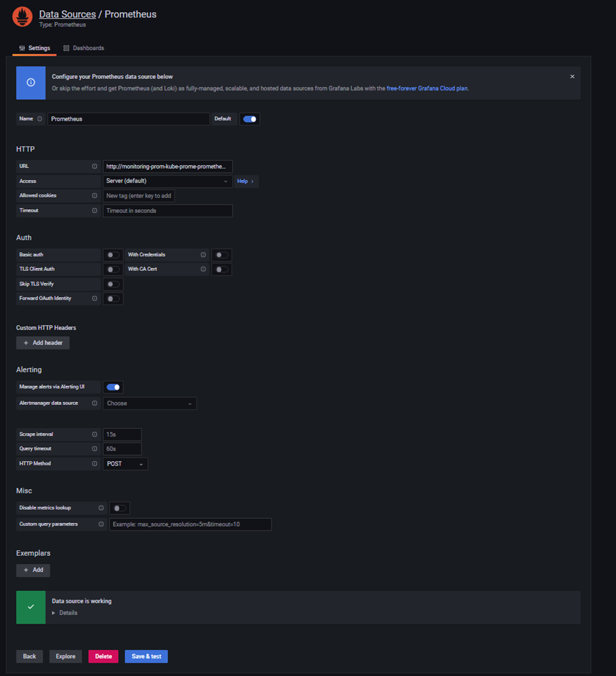Screen dimensions: 616x676
Task: Click the 'Type: Prometheus' subtitle text
Action: (63, 25)
